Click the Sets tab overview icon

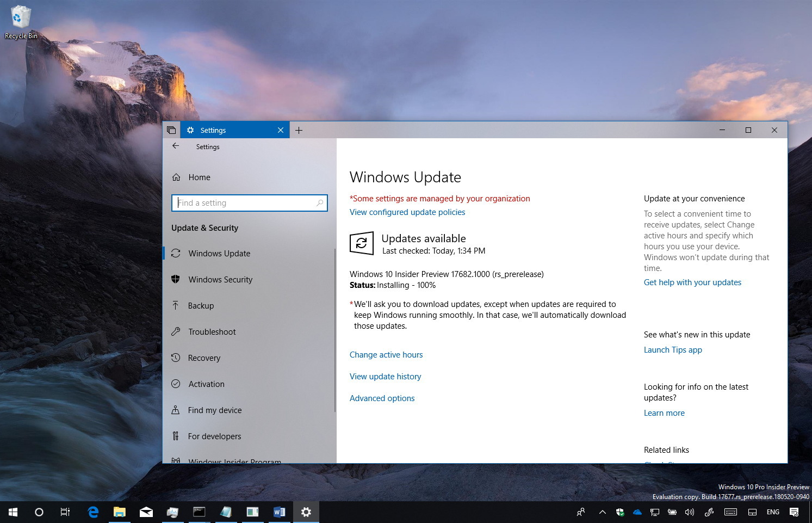pos(171,130)
